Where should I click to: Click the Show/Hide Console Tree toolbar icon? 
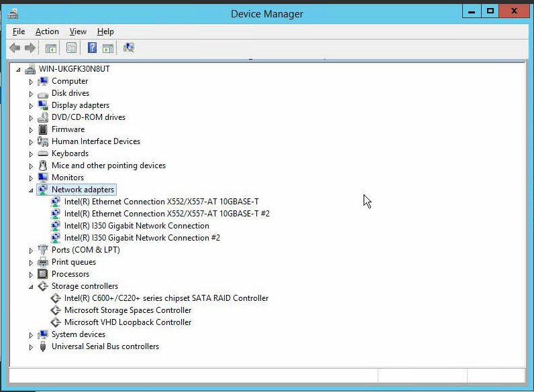51,48
